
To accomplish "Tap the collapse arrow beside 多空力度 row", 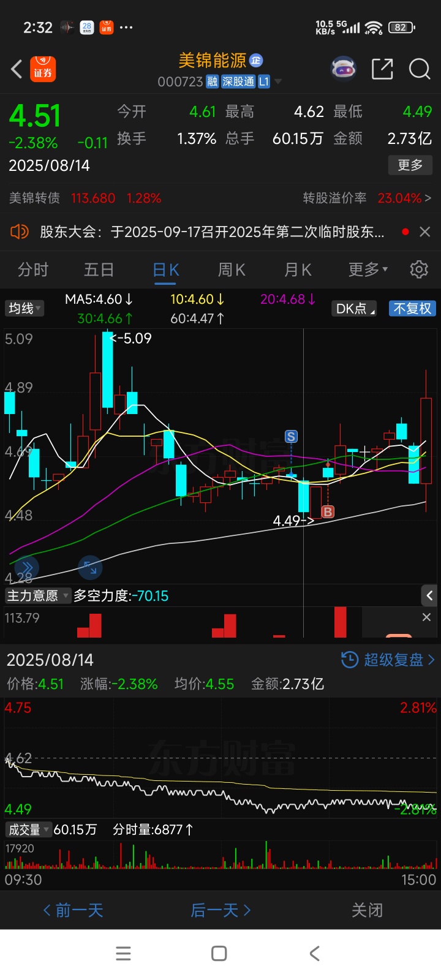I will click(429, 595).
